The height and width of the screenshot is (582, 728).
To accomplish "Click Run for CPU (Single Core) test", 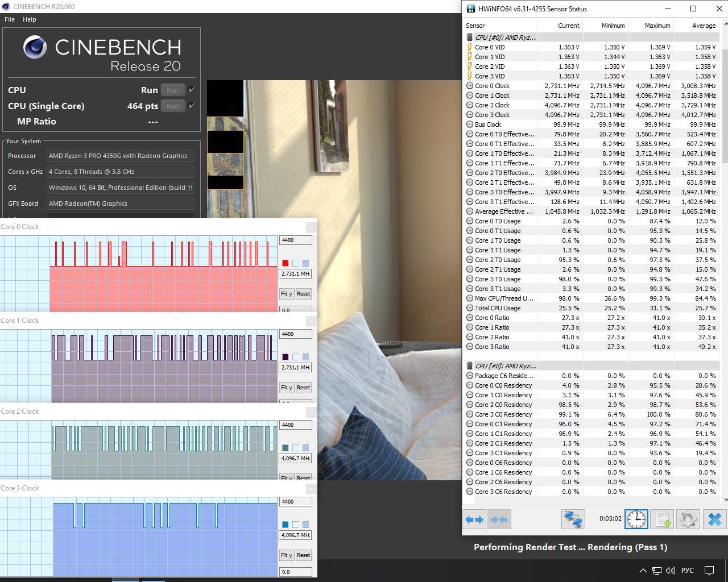I will (x=173, y=106).
